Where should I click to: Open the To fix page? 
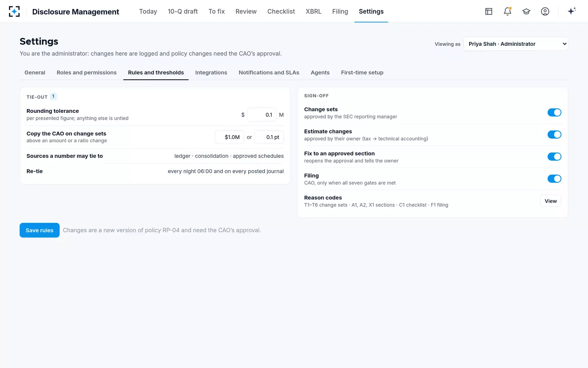click(216, 11)
